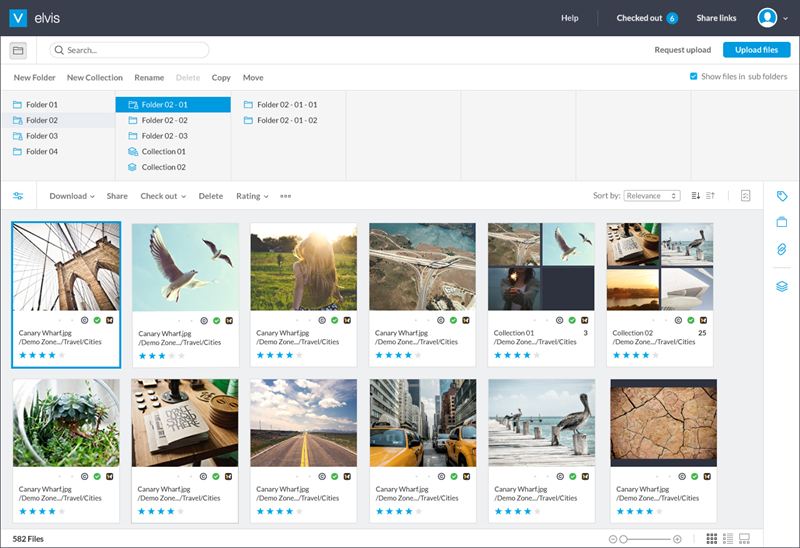Switch to grid thumbnail view

712,539
